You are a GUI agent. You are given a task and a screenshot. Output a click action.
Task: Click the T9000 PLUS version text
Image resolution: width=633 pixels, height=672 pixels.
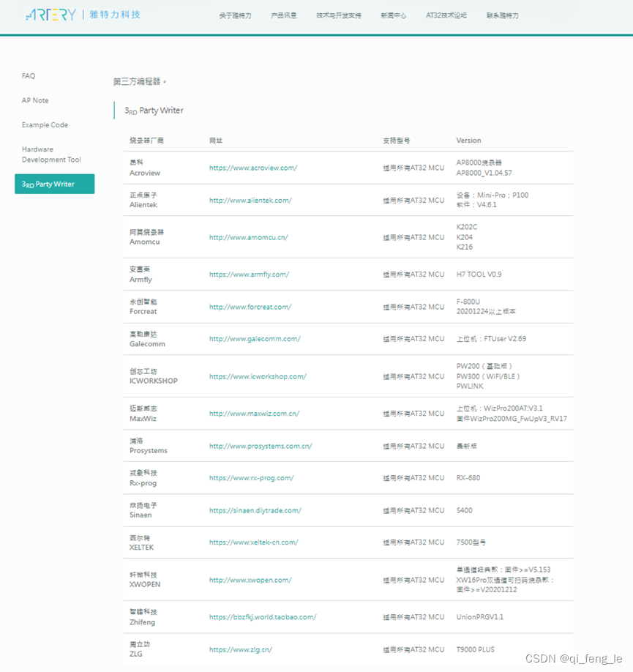point(475,649)
